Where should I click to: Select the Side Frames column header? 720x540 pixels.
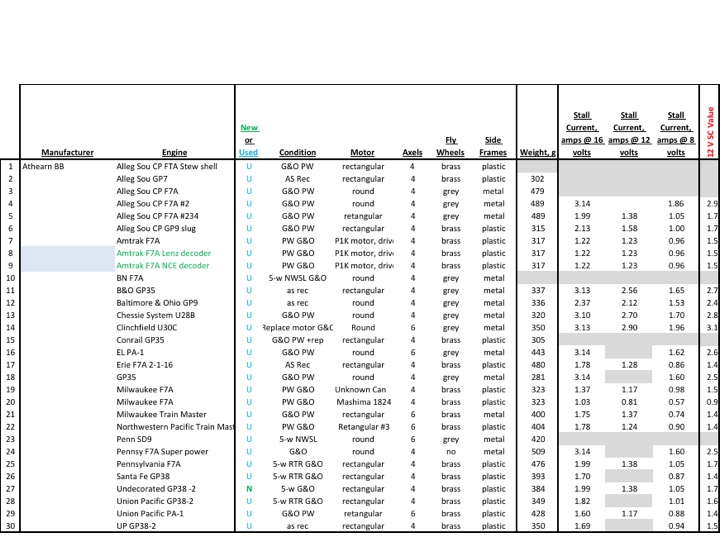click(x=493, y=146)
